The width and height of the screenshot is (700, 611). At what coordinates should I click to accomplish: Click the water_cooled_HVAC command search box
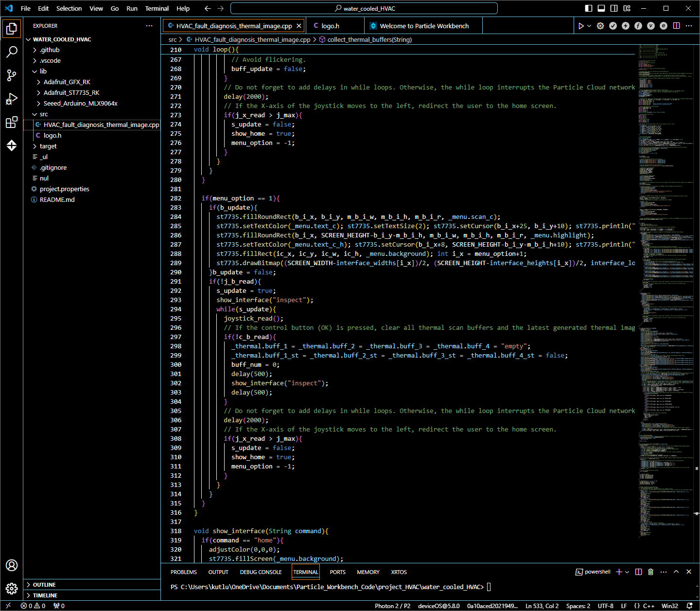364,8
